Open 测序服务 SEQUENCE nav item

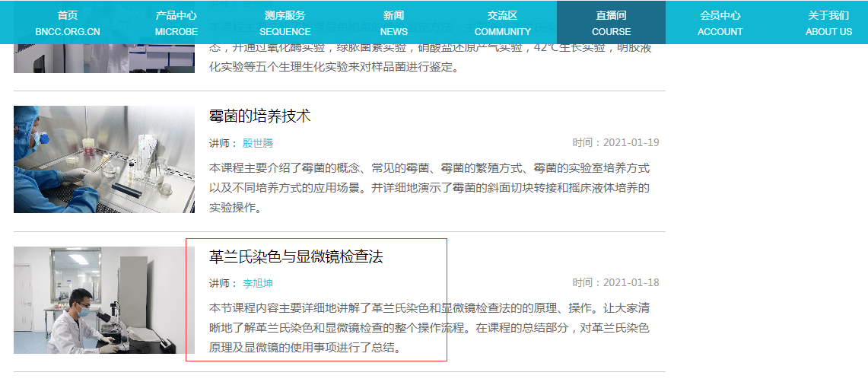coord(285,24)
